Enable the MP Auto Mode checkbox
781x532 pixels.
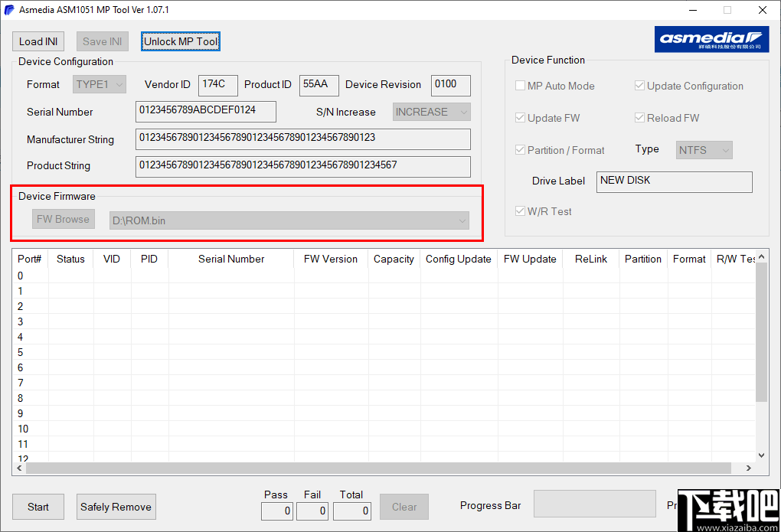(x=520, y=86)
